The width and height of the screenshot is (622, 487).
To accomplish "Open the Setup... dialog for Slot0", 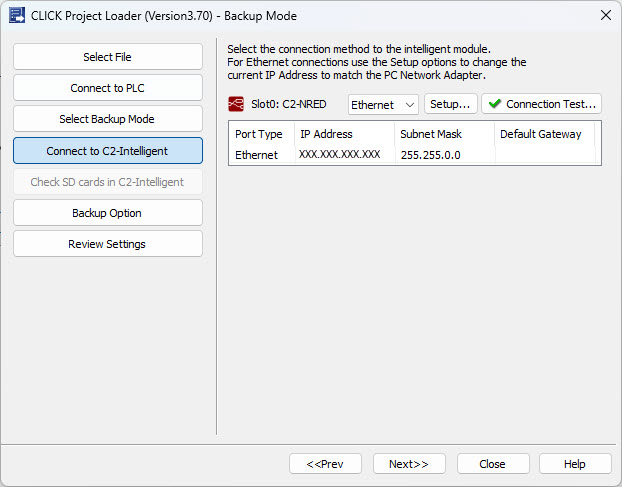I will tap(451, 104).
